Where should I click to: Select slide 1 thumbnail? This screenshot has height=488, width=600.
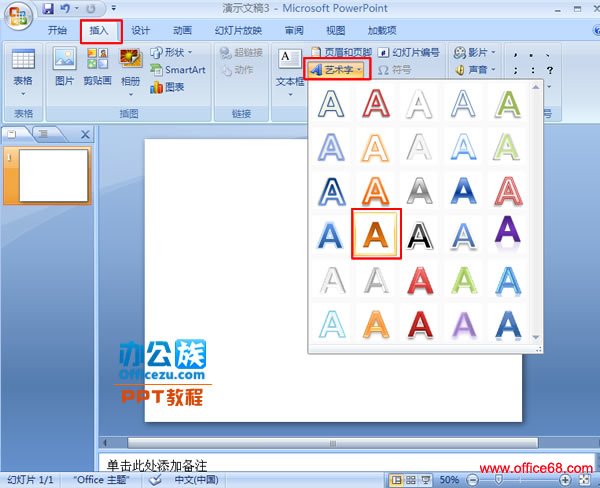(x=53, y=175)
